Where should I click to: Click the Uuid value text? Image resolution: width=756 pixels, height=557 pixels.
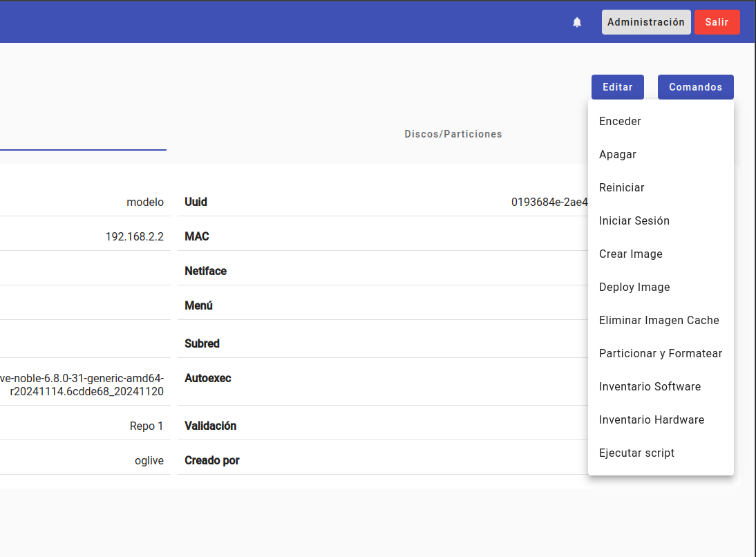pos(549,202)
